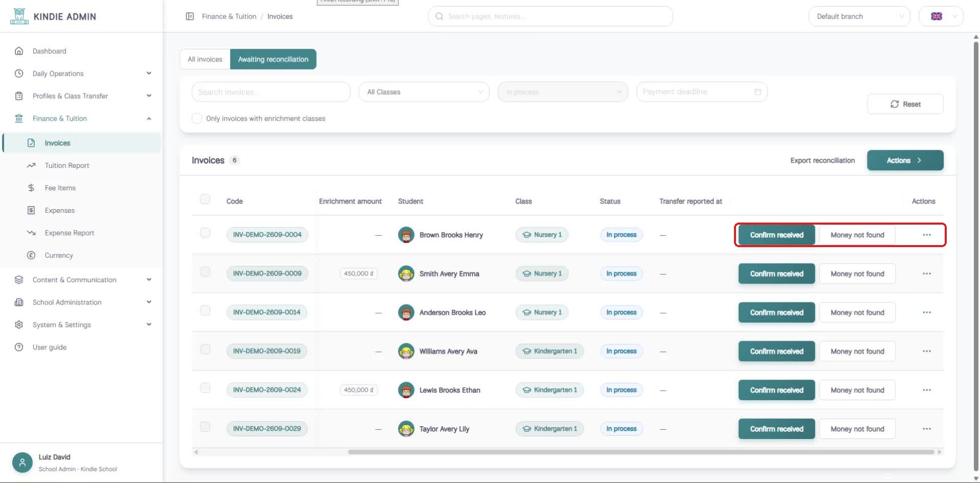Open the more options for INV-DEMO-2609-0004

tap(926, 235)
